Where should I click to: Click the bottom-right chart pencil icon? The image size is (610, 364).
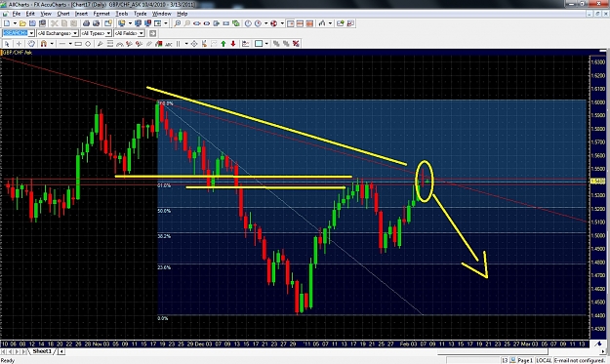pos(598,344)
